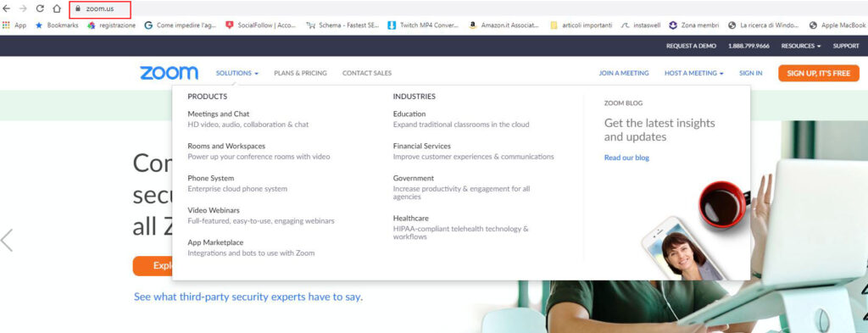868x333 pixels.
Task: Open the Google 'Come impedire' bookmark
Action: coord(181,25)
